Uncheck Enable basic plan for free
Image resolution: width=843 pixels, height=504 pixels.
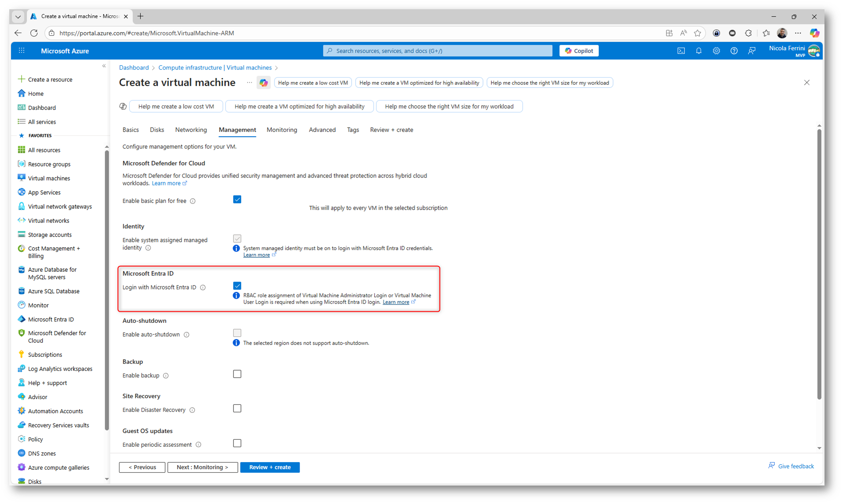point(237,200)
